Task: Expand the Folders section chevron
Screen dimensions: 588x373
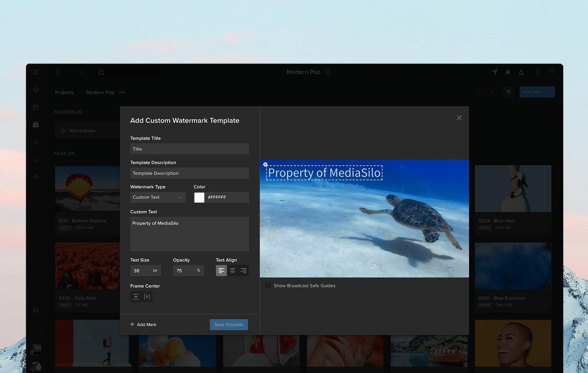Action: 85,112
